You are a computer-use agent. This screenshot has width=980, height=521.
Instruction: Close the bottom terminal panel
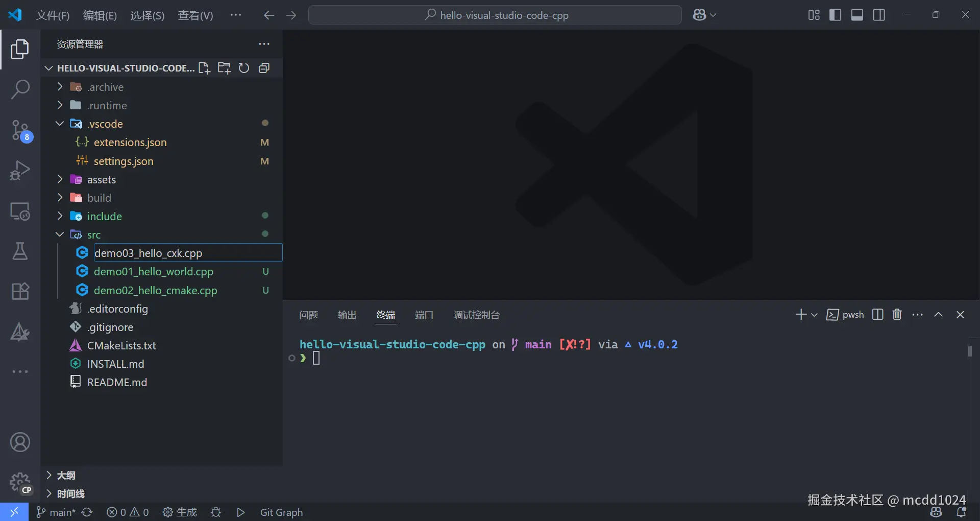[960, 315]
